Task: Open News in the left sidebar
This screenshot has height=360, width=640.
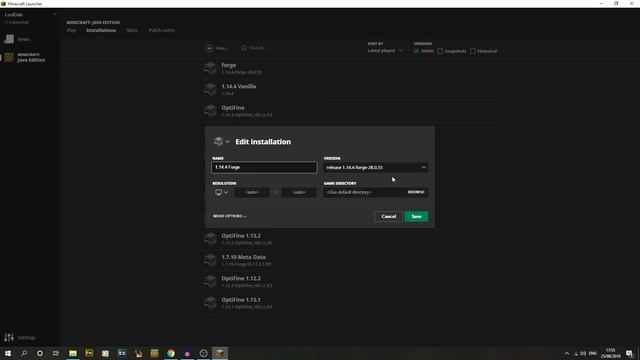Action: [29, 39]
